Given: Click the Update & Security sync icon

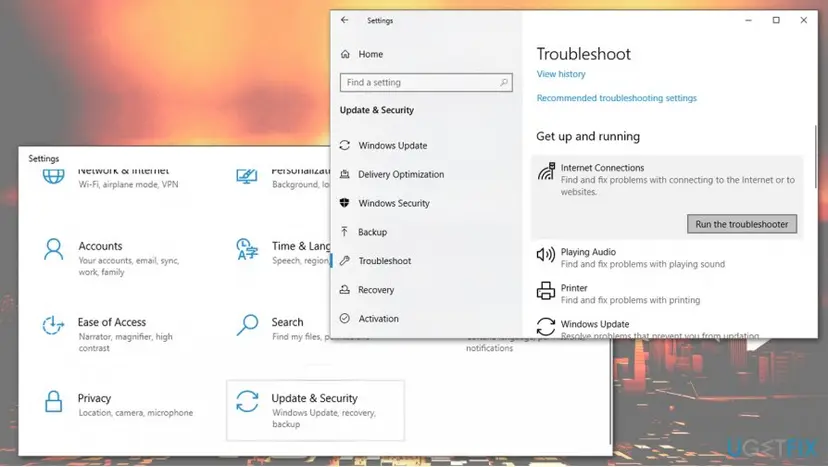Looking at the screenshot, I should point(247,401).
